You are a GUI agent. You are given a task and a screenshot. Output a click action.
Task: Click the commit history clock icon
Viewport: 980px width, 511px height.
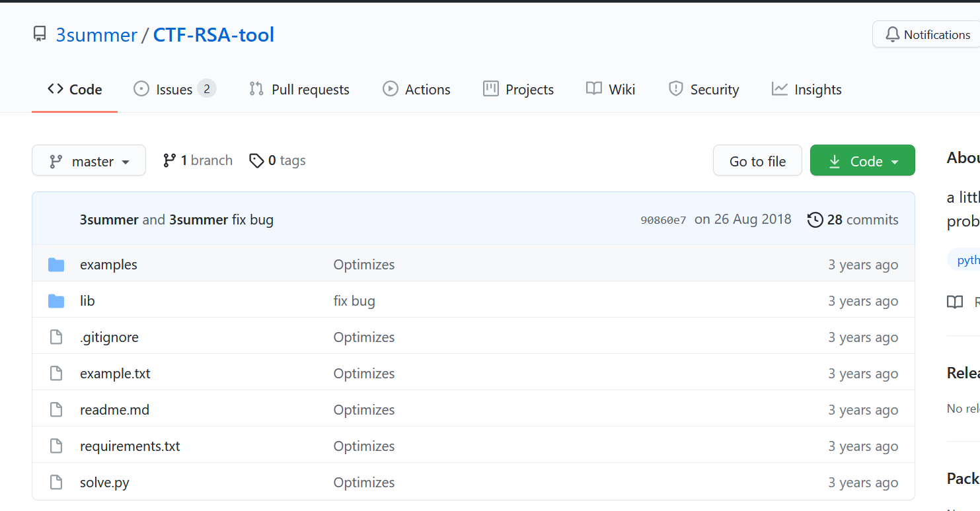click(815, 220)
